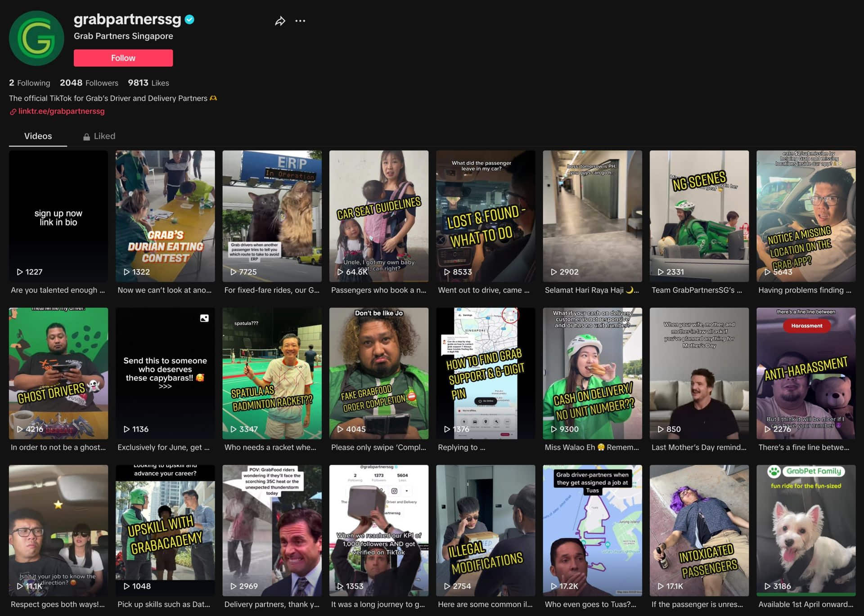This screenshot has height=616, width=864.
Task: Click caption 'Replying to ...'
Action: (461, 447)
